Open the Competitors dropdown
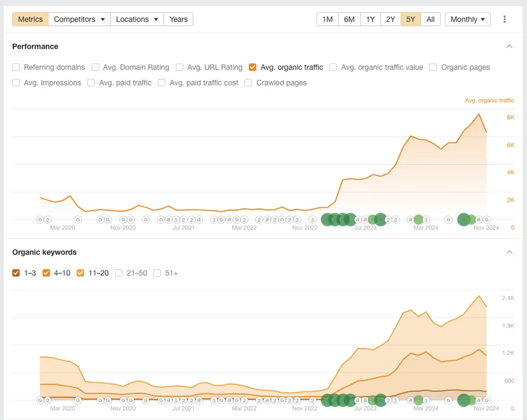The image size is (527, 420). pyautogui.click(x=79, y=19)
